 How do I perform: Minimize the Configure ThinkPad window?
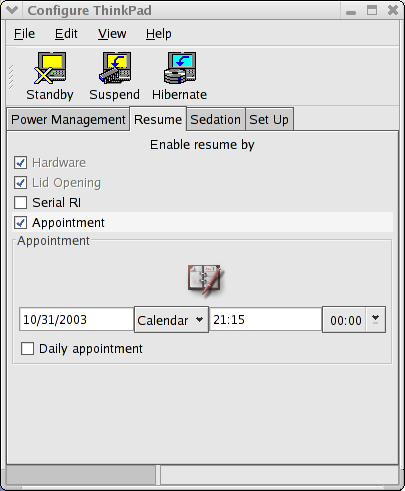pos(351,12)
